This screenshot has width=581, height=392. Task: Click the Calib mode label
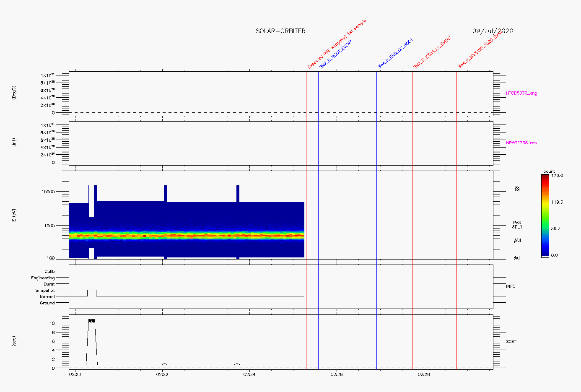coord(49,272)
